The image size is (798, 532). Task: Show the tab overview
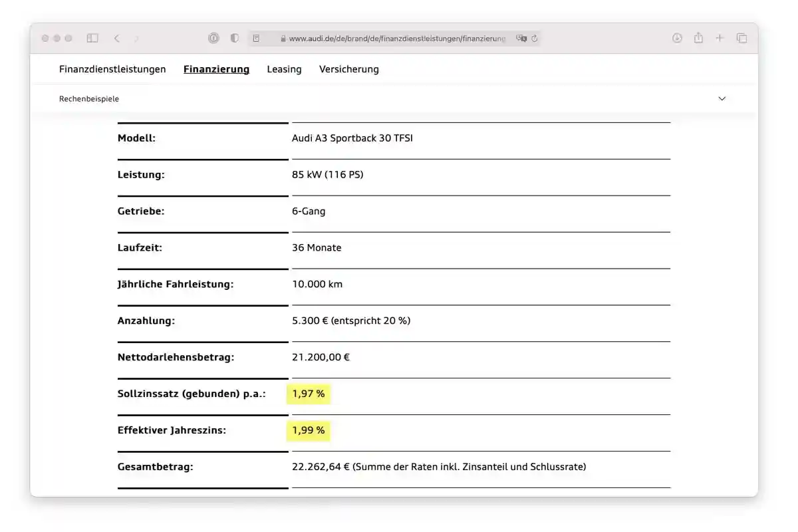point(741,39)
